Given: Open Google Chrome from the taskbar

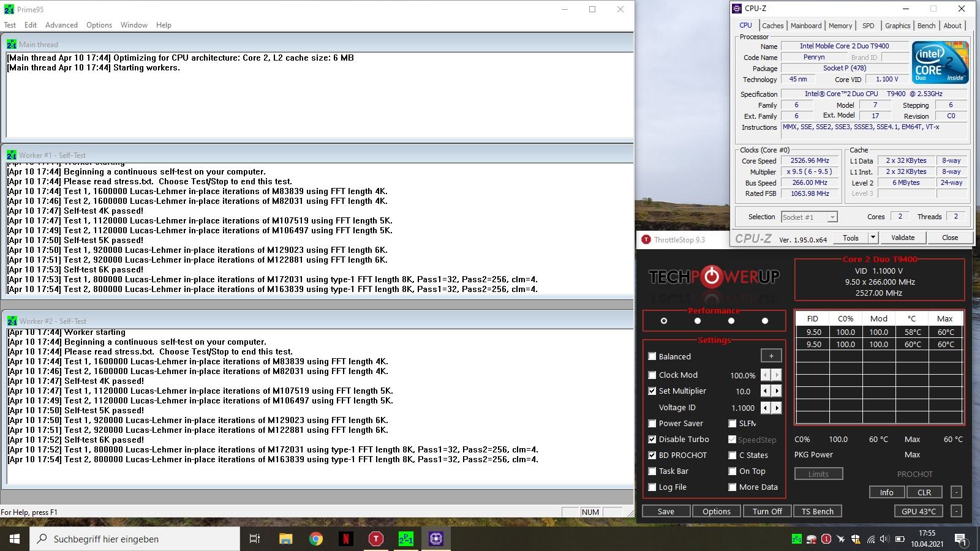Looking at the screenshot, I should point(315,539).
